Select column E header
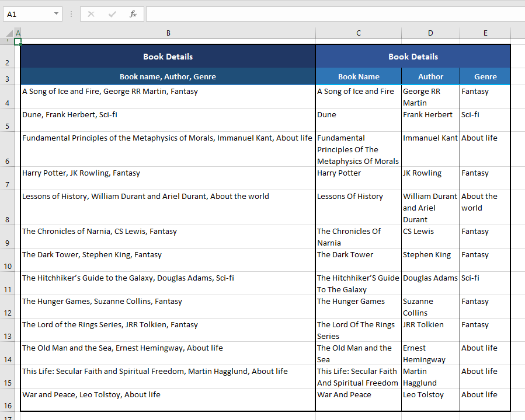 485,33
